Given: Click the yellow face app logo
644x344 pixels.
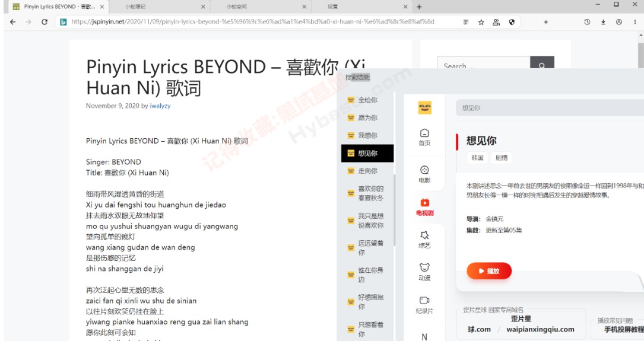Looking at the screenshot, I should pyautogui.click(x=424, y=107).
